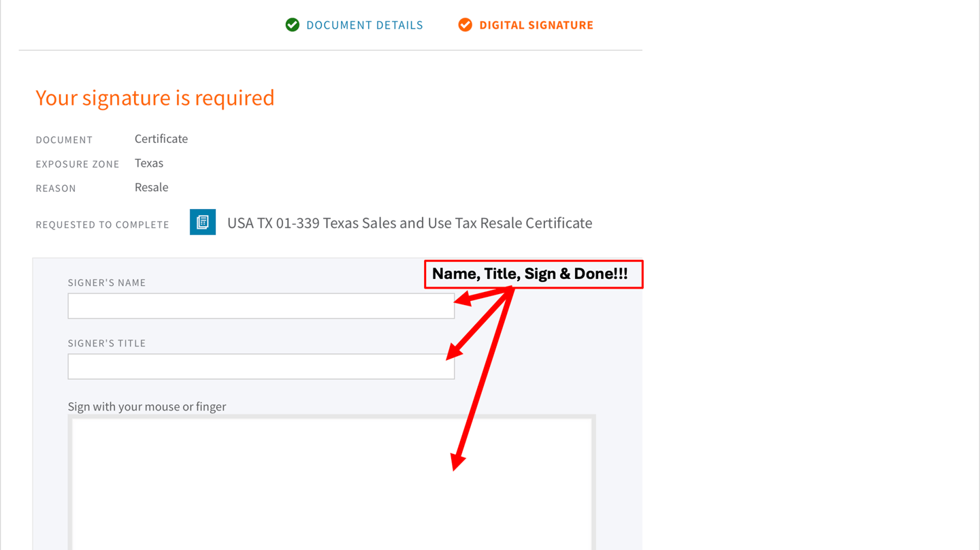
Task: Click the SIGNER'S NAME label
Action: (107, 282)
